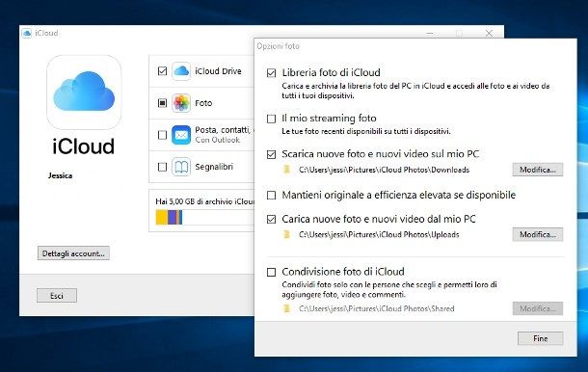Select the Uploads path text
The width and height of the screenshot is (588, 372).
point(379,234)
